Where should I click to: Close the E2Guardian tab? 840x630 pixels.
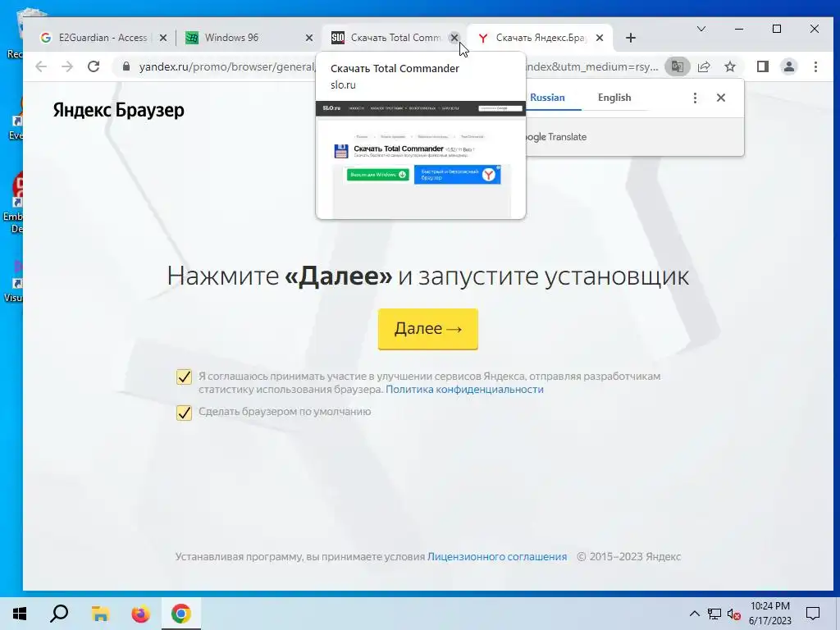click(x=163, y=38)
